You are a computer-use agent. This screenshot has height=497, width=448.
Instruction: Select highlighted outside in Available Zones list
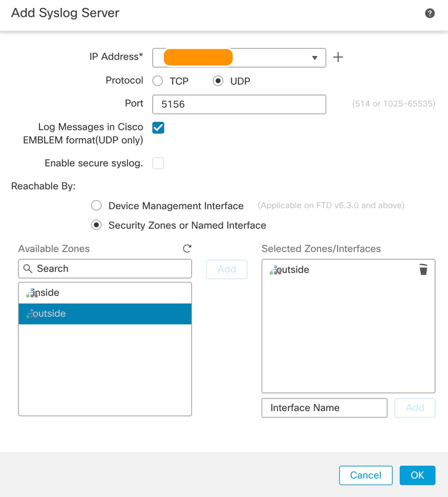click(105, 314)
